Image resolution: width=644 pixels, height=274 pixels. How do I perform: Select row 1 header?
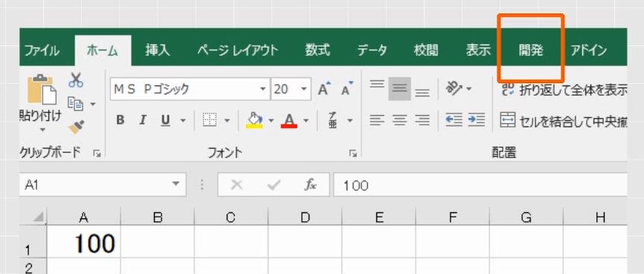pos(33,241)
